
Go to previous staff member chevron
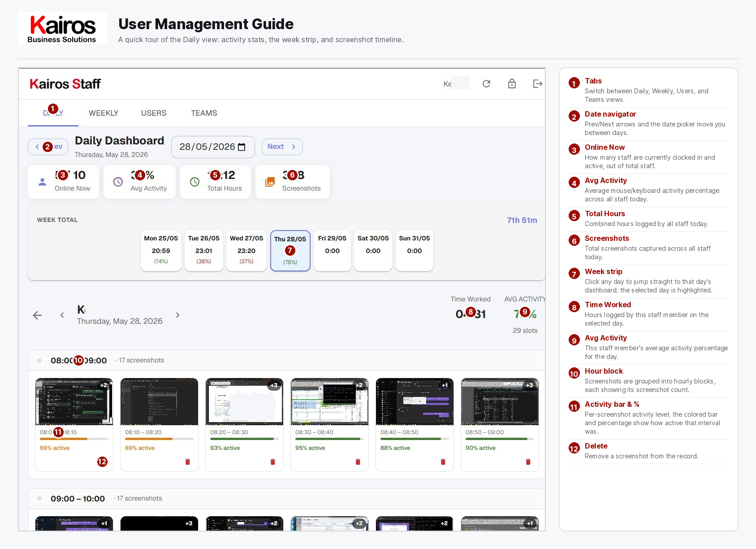click(x=62, y=315)
